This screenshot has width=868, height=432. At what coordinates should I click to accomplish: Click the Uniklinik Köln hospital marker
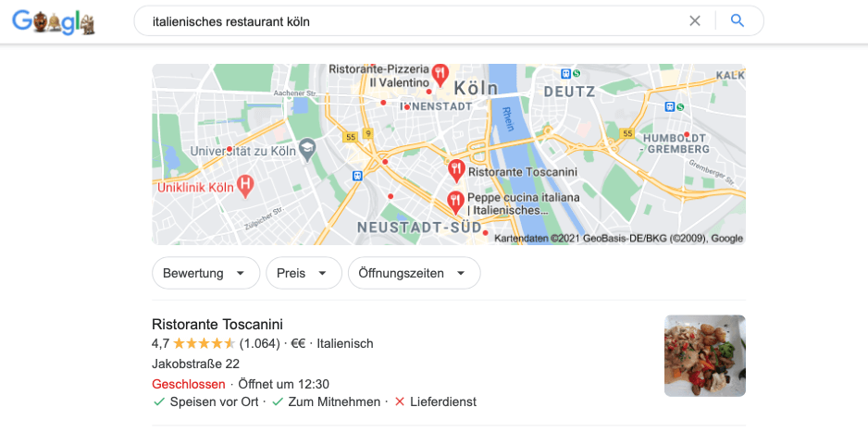pos(245,187)
